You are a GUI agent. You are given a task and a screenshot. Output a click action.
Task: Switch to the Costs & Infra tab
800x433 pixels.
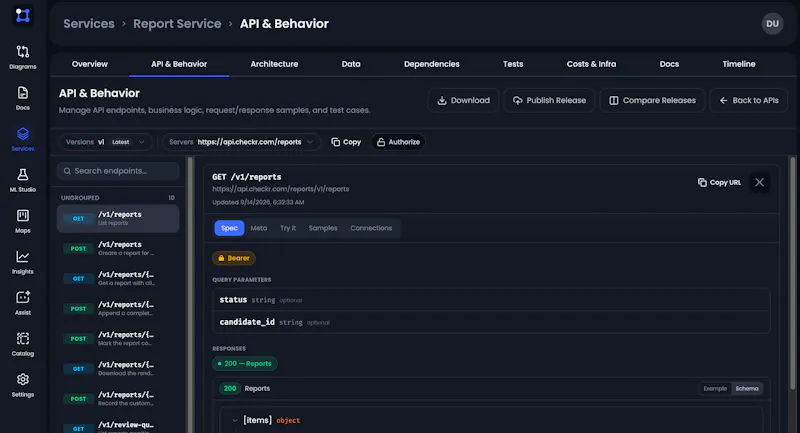pos(591,64)
